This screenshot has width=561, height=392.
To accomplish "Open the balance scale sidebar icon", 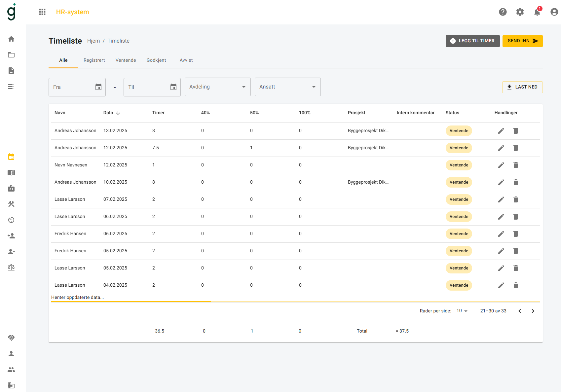I will [x=11, y=267].
